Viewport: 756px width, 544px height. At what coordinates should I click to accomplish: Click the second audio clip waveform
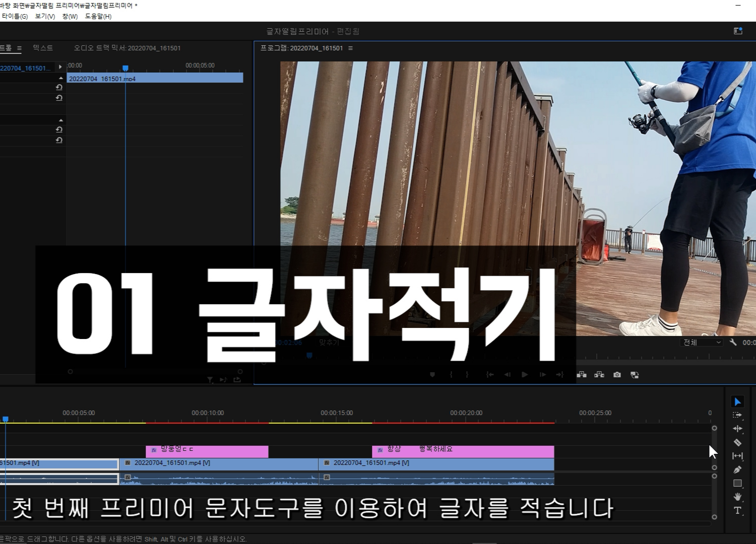(219, 479)
